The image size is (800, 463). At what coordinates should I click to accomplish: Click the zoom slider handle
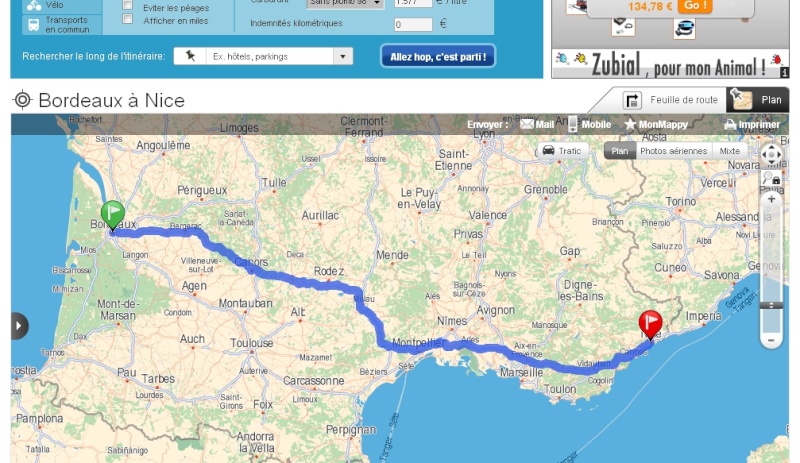pyautogui.click(x=771, y=305)
